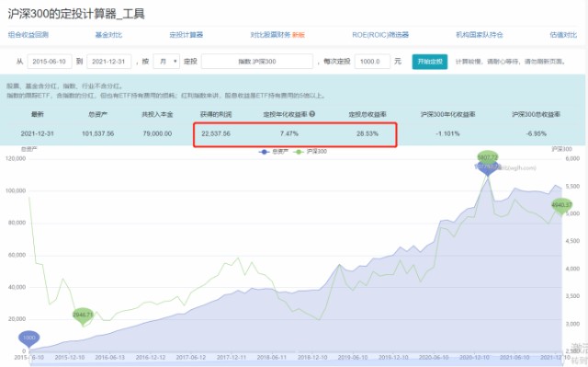Open the 定投计算器 tab
Image resolution: width=588 pixels, height=367 pixels.
coord(186,35)
